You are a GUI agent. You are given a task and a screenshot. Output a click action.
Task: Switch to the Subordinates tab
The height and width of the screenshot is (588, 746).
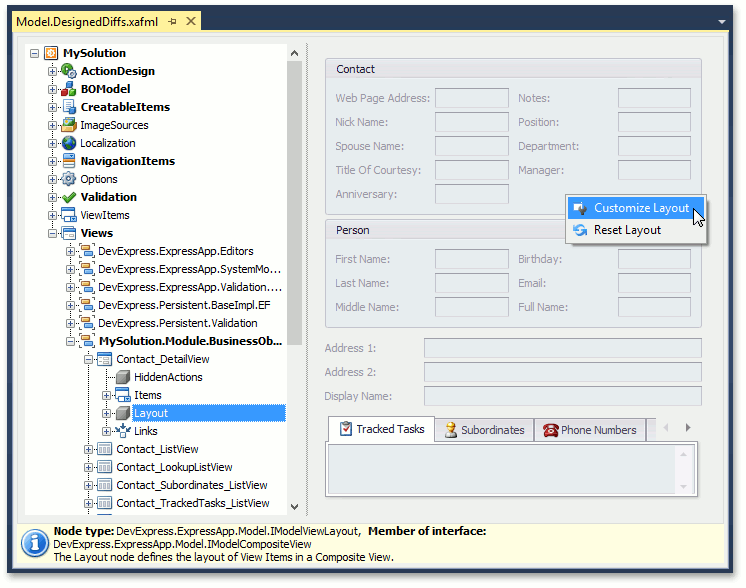tap(484, 430)
